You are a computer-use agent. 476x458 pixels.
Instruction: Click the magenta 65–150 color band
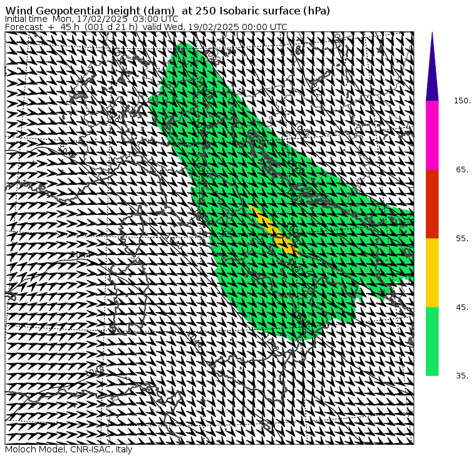[x=432, y=135]
